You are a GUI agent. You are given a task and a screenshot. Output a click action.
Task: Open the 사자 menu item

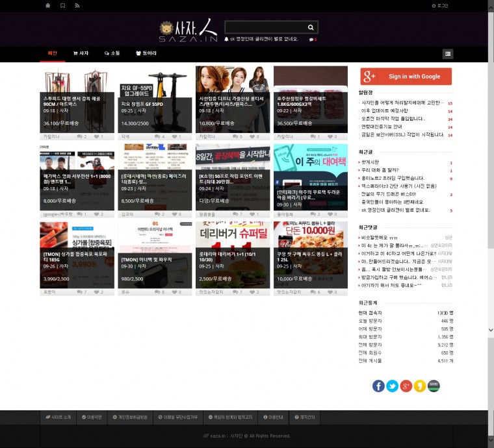tap(81, 53)
